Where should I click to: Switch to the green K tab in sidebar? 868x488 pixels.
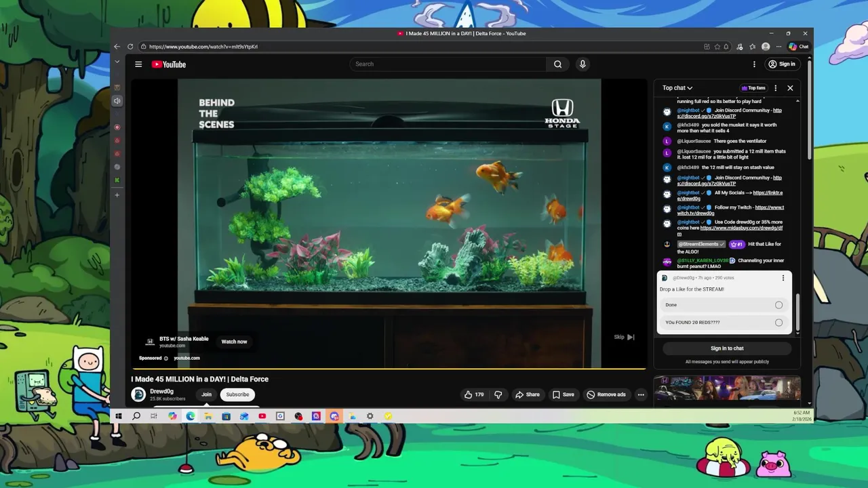click(117, 180)
